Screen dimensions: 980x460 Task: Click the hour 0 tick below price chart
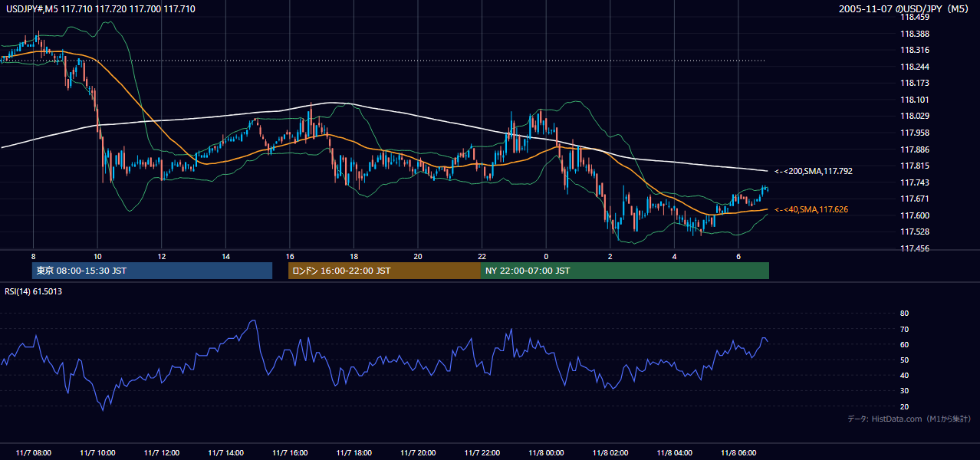point(546,256)
